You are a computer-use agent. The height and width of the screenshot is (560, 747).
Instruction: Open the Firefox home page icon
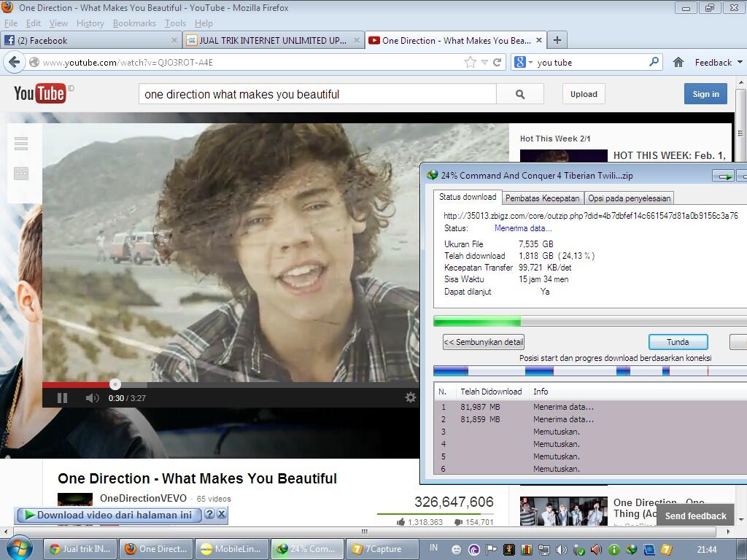[678, 62]
